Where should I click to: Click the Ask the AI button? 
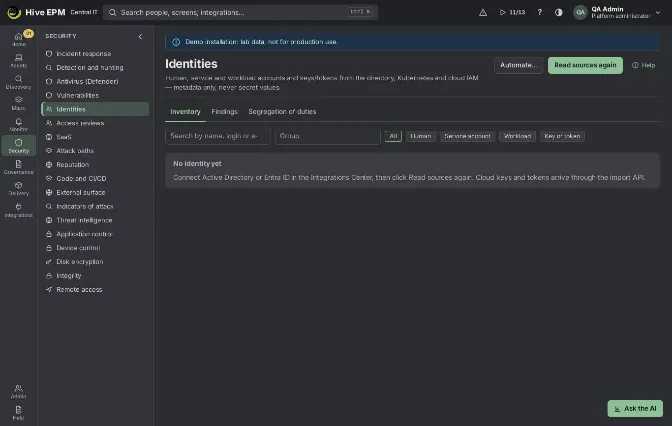coord(635,408)
